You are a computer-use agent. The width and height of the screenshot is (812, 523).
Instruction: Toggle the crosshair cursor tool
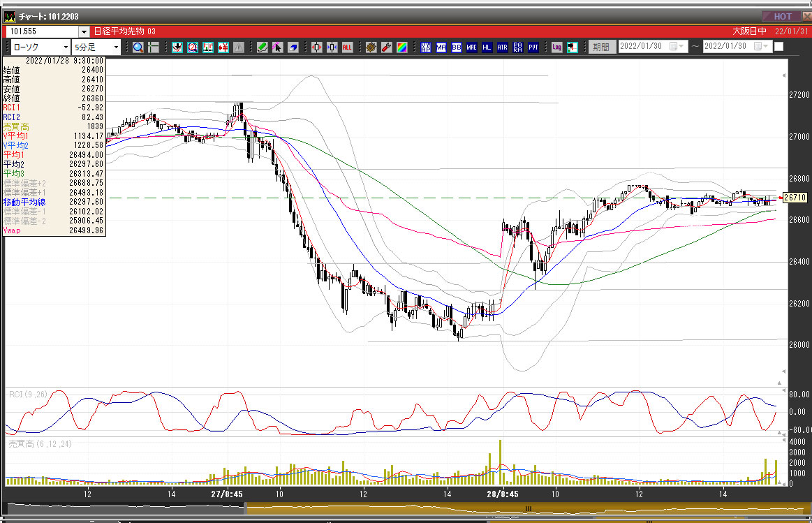coord(154,47)
